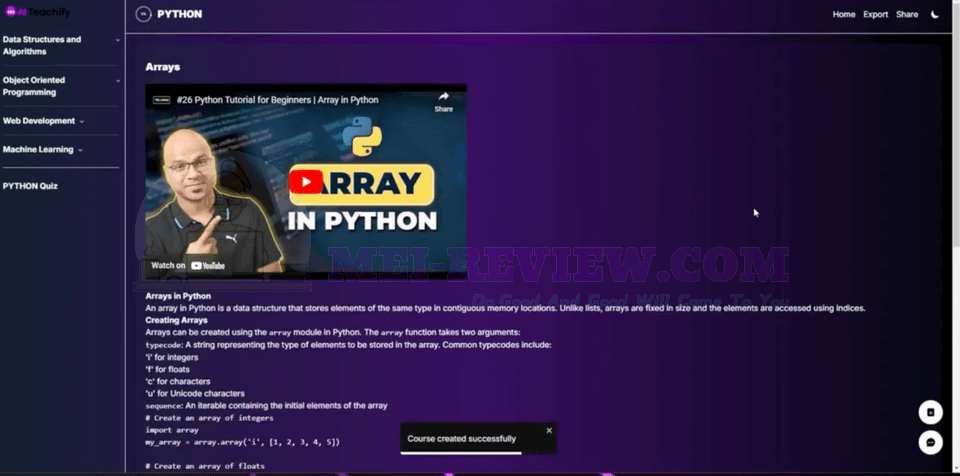Expand the Web Development chevron
This screenshot has height=476, width=960.
[x=81, y=121]
